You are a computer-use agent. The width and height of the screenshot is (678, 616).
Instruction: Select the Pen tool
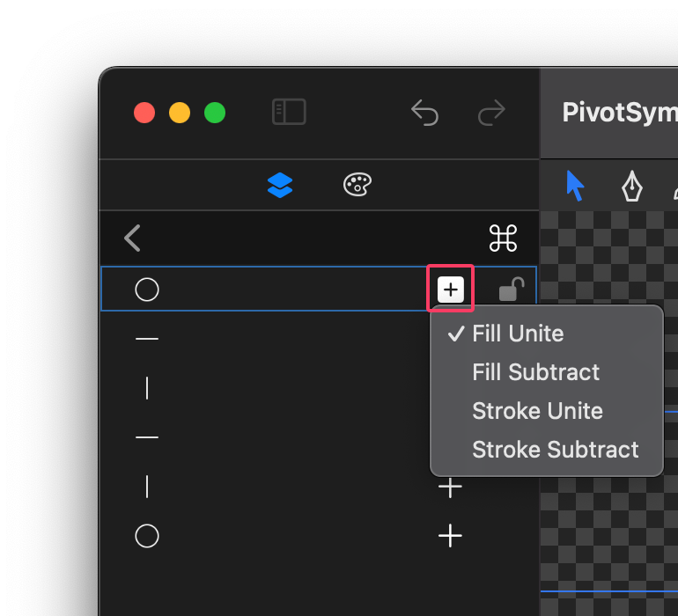(x=631, y=186)
